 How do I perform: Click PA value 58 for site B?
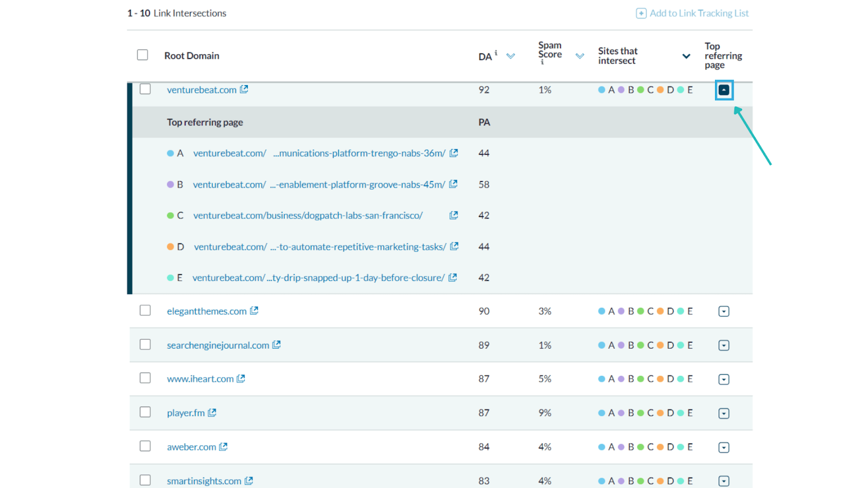point(484,185)
